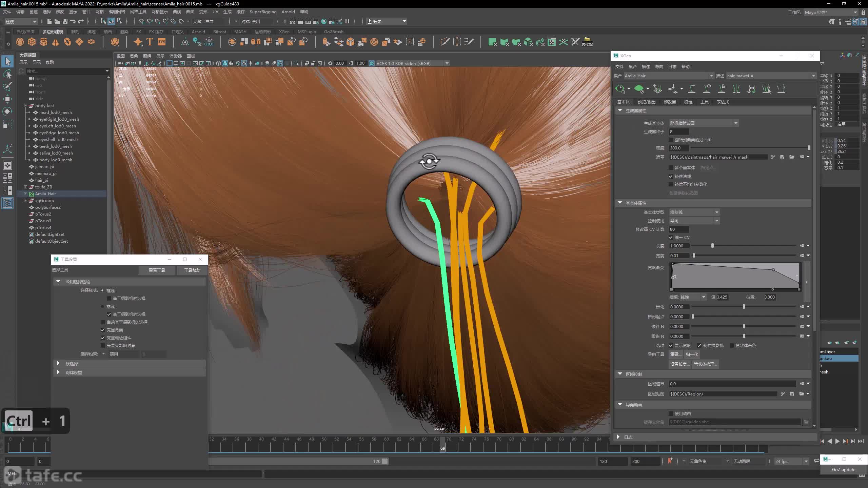Click the 管状体梳理... button
Screen dimensions: 868x488
coord(706,364)
